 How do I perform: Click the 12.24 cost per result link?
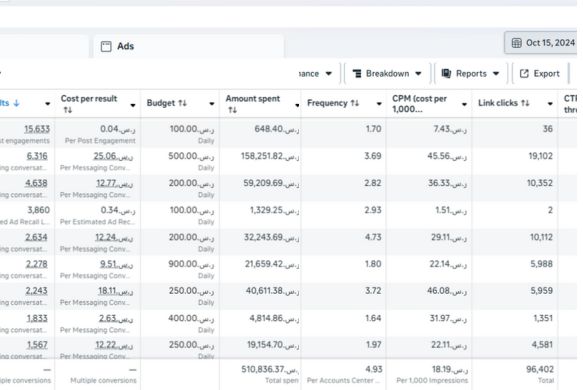pos(114,237)
